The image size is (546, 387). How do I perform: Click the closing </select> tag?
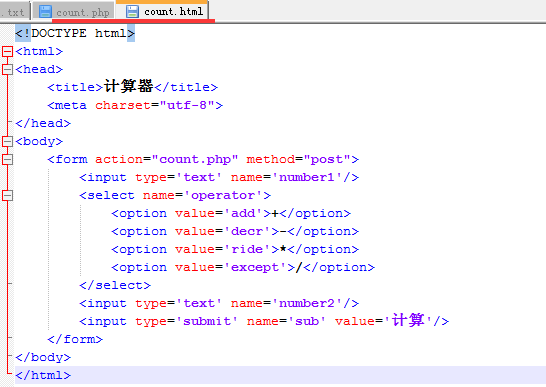[115, 285]
